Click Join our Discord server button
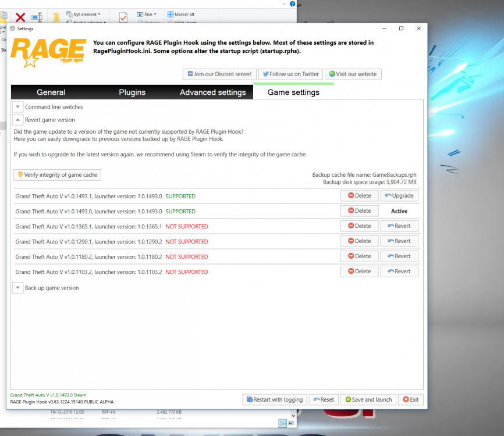The width and height of the screenshot is (504, 436). click(x=220, y=74)
